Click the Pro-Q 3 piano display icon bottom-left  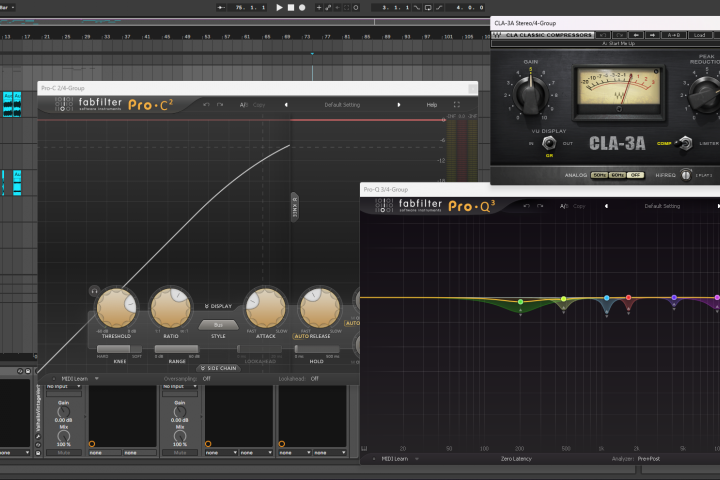pyautogui.click(x=364, y=449)
